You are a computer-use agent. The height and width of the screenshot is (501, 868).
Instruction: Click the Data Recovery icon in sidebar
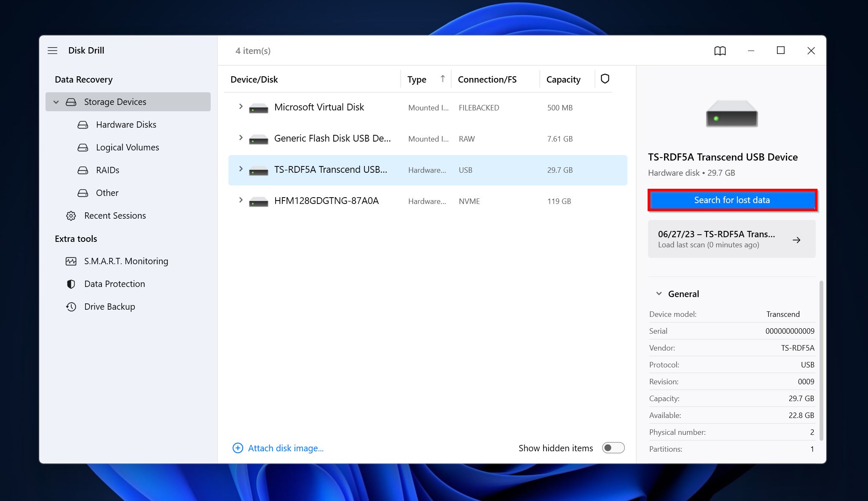[x=83, y=78]
